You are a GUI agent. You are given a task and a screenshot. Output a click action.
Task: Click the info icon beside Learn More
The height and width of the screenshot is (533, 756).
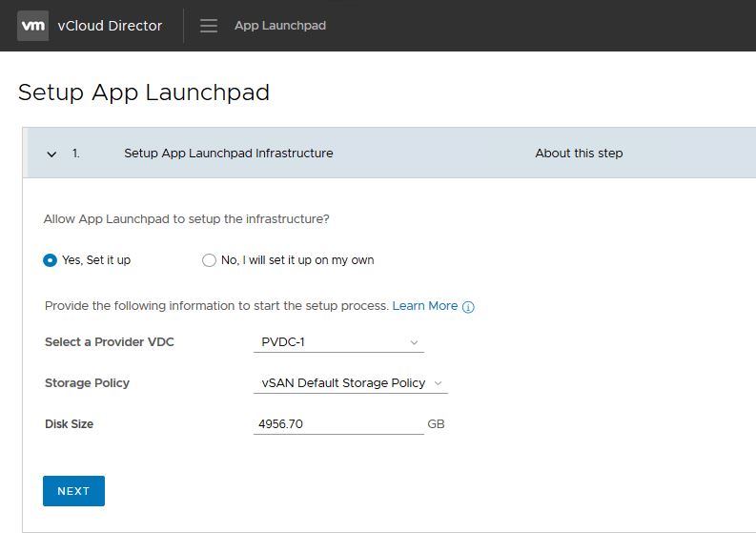[x=468, y=307]
